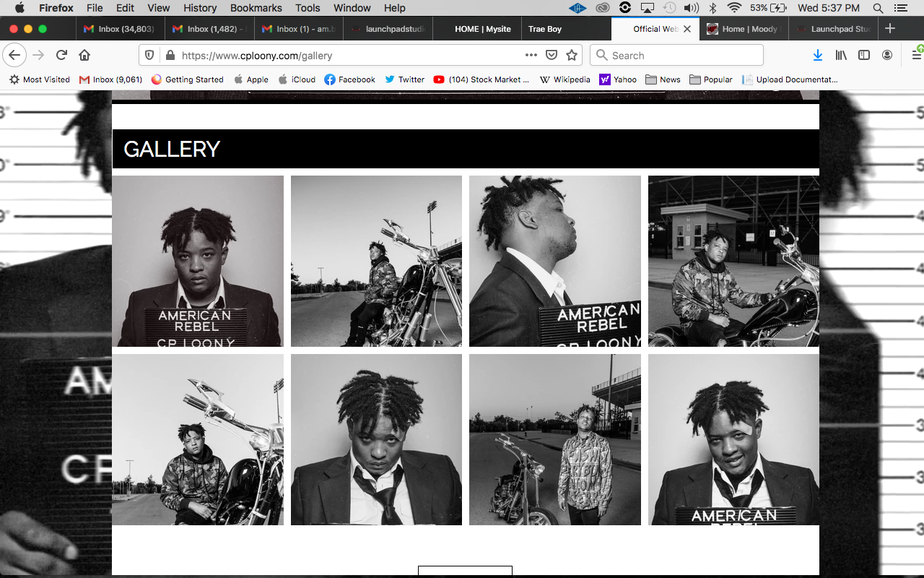The width and height of the screenshot is (924, 578).
Task: Open the iCloud bookmark
Action: [297, 79]
